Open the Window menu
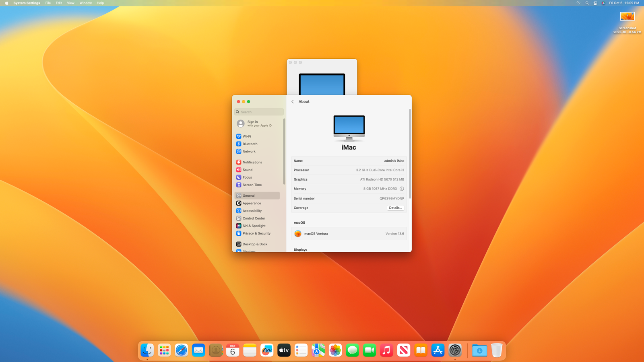 85,3
